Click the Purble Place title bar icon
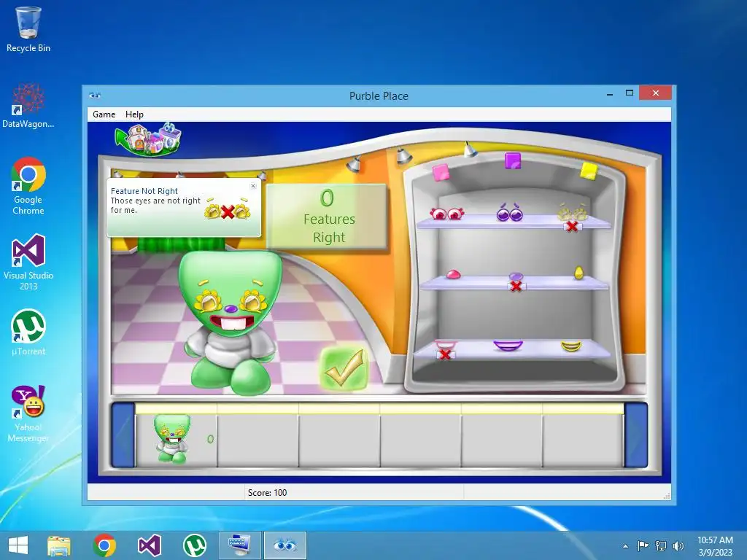This screenshot has height=560, width=747. [94, 96]
